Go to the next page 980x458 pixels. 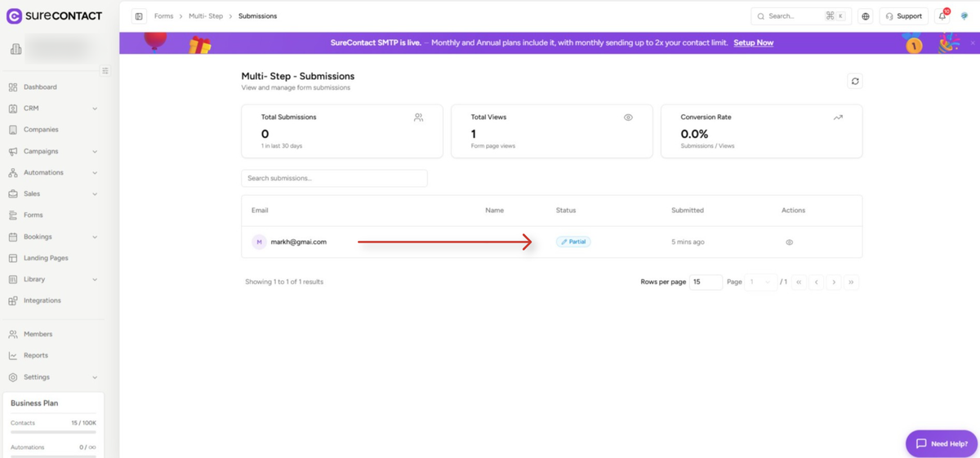(834, 282)
